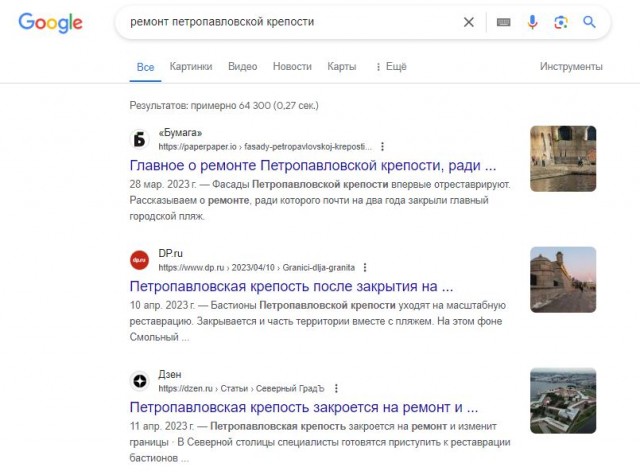Click the '28 мар. 2023 г.' snippet date
Screen dimensions: 640x475
pyautogui.click(x=163, y=184)
